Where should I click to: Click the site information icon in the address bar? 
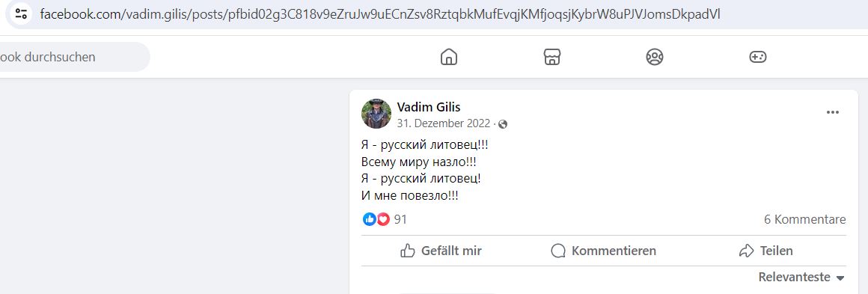pos(21,14)
